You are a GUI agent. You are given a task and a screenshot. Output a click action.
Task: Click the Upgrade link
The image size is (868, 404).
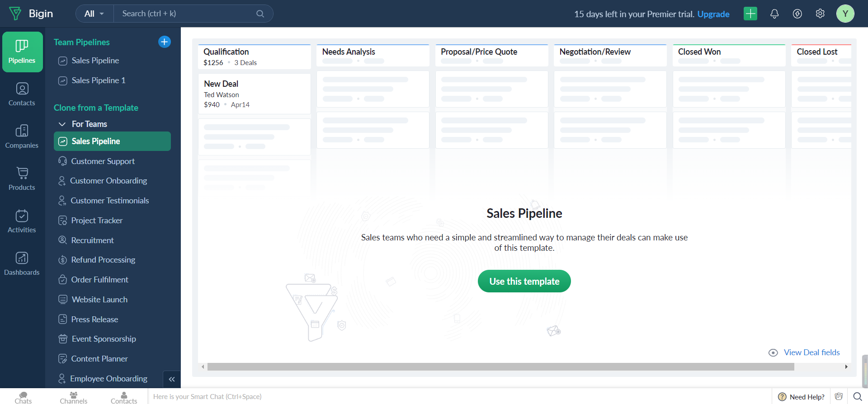pos(713,14)
